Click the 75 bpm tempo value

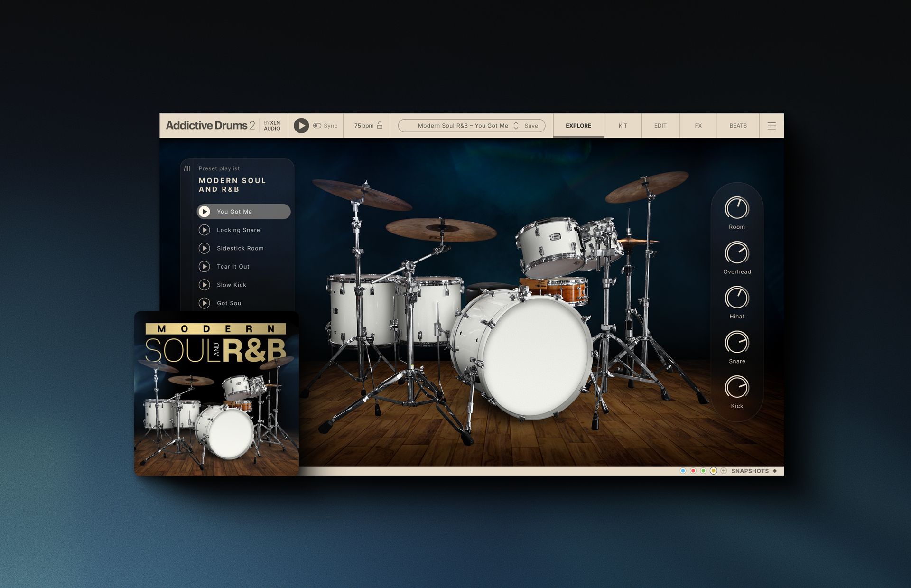363,126
